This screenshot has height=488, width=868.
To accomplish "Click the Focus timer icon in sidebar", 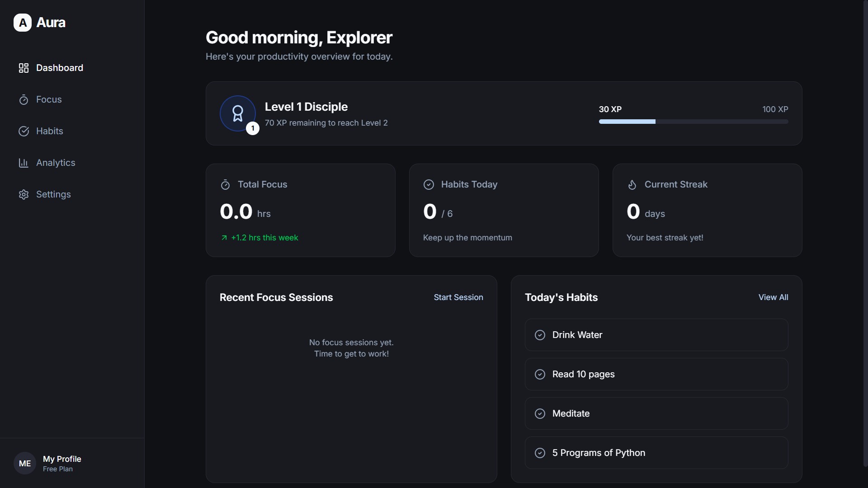I will 24,99.
